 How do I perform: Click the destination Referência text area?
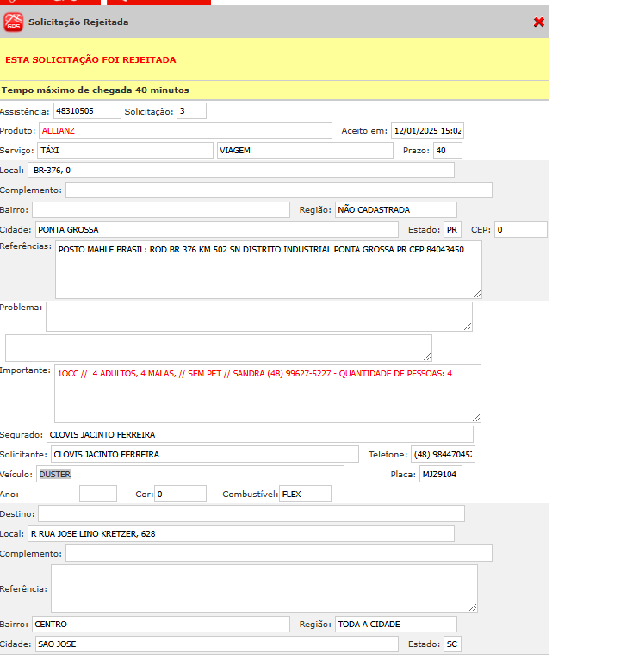(264, 588)
